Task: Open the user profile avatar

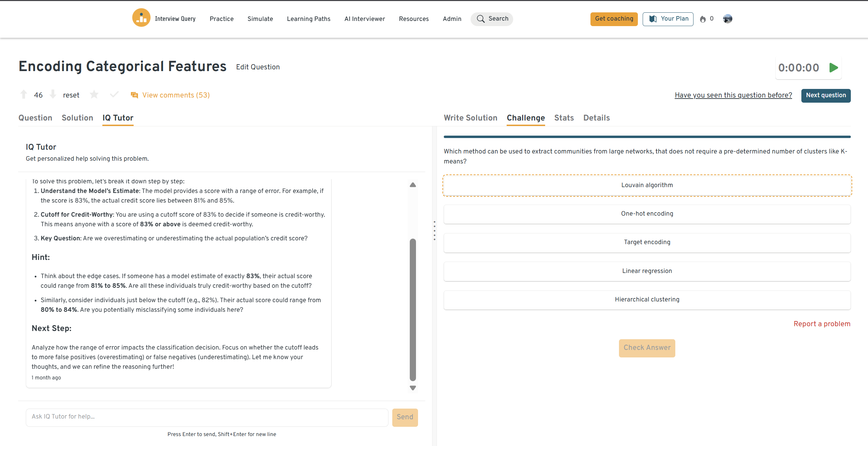Action: 727,19
